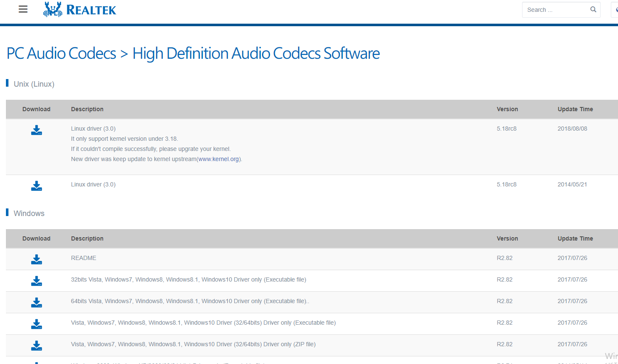The width and height of the screenshot is (618, 364).
Task: Open the hamburger navigation menu
Action: [x=23, y=9]
